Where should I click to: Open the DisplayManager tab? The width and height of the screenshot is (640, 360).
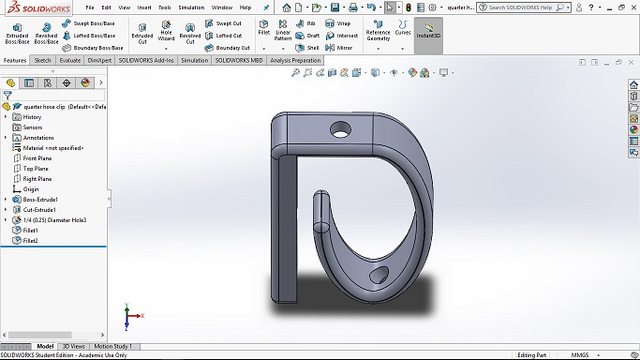point(85,83)
